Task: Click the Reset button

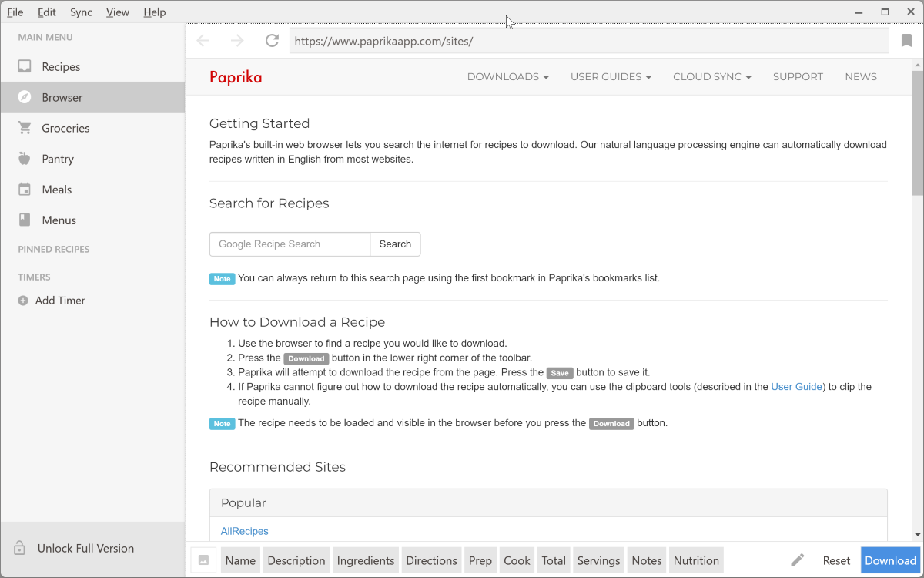Action: [x=836, y=560]
